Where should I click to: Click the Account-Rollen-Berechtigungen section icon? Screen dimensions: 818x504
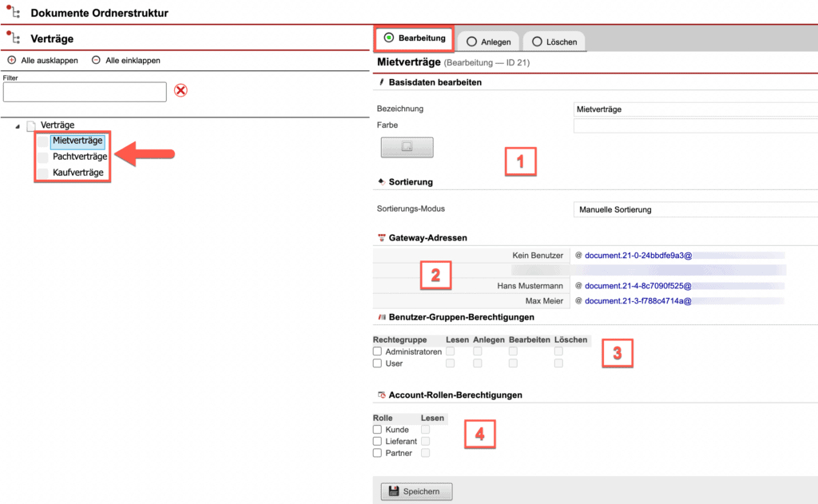pyautogui.click(x=381, y=394)
